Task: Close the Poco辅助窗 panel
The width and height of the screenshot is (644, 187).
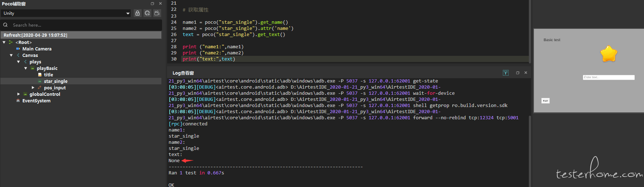Action: point(160,4)
